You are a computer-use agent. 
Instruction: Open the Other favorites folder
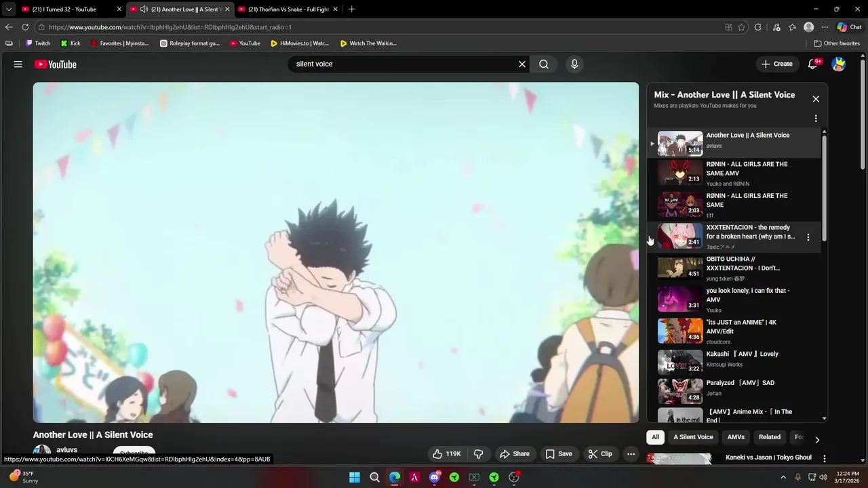pos(837,43)
